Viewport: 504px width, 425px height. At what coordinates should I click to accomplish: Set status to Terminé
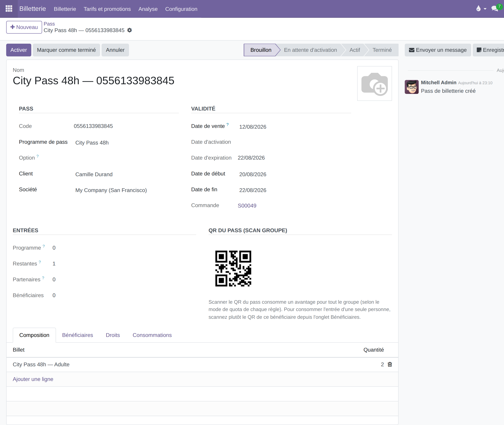click(382, 50)
